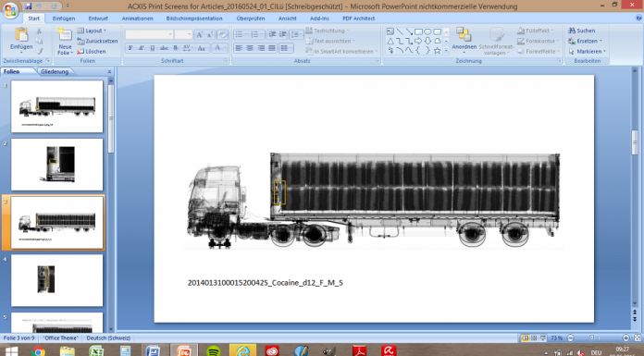Expand the Markieren select dropdown

click(x=588, y=52)
